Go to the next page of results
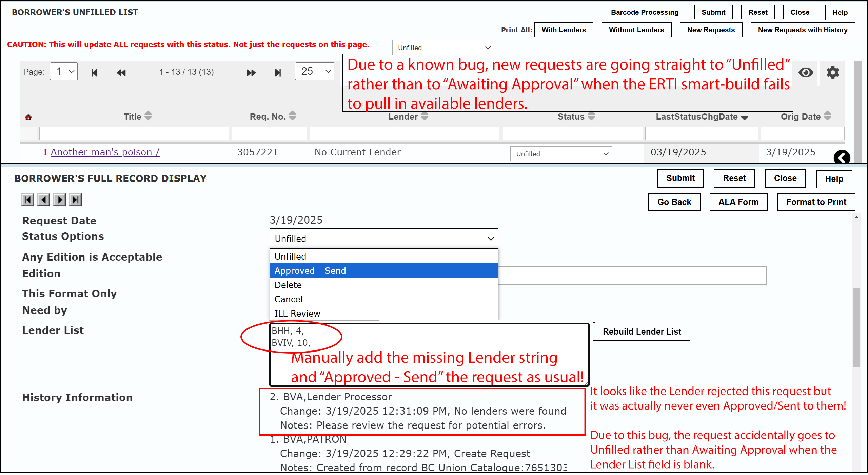 coord(251,73)
